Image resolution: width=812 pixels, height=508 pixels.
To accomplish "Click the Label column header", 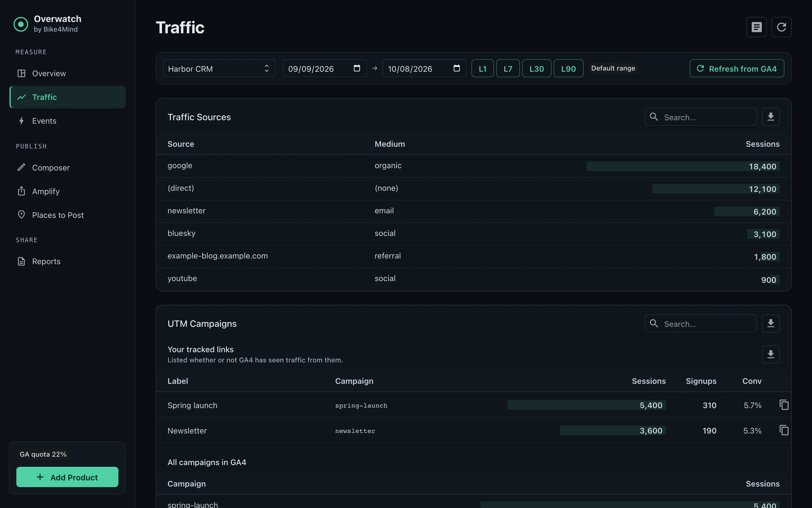I will click(178, 381).
